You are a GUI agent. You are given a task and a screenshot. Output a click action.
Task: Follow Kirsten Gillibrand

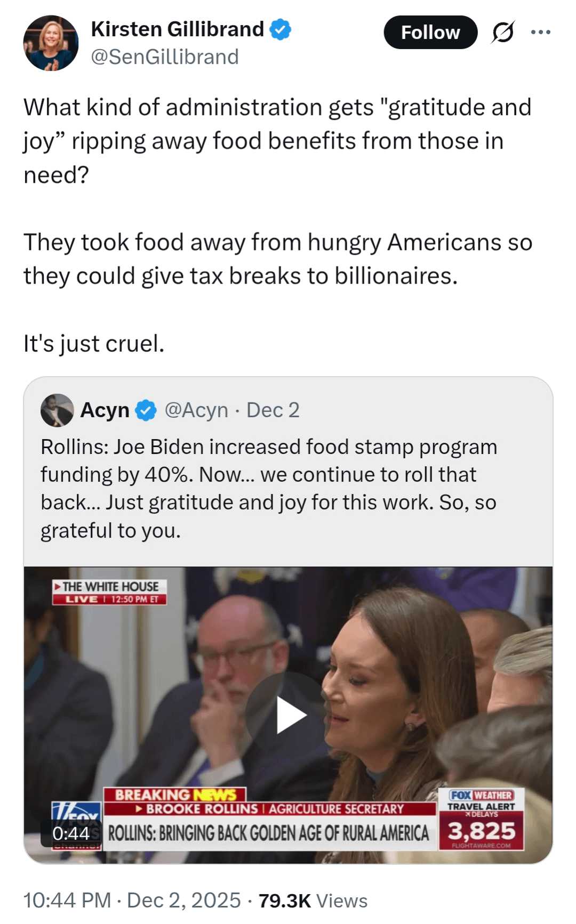(x=430, y=33)
